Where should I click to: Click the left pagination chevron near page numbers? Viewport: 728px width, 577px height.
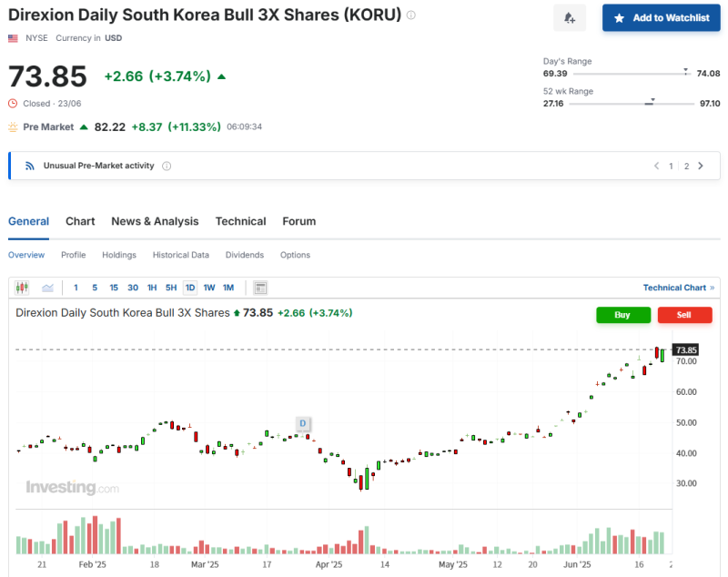pyautogui.click(x=656, y=166)
